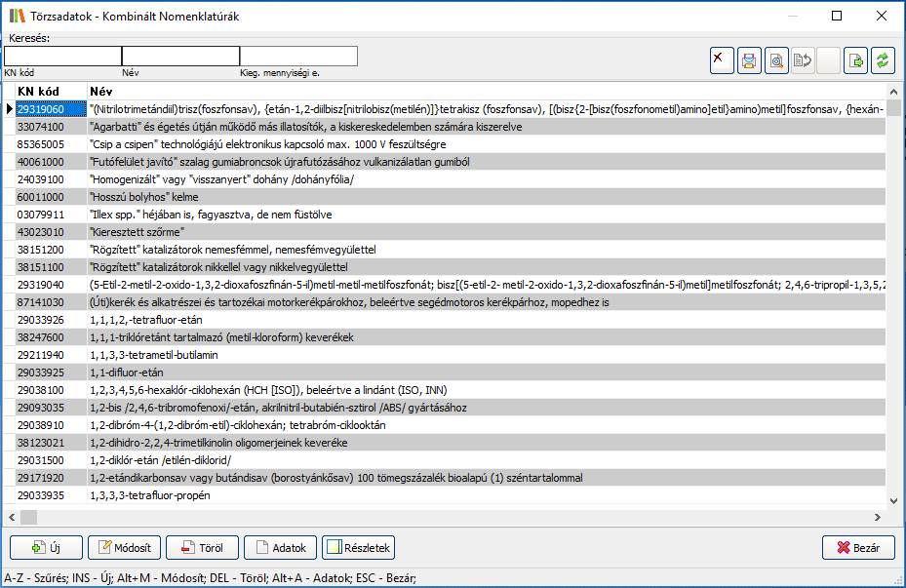
Task: Click the export document green arrow icon
Action: pos(855,60)
